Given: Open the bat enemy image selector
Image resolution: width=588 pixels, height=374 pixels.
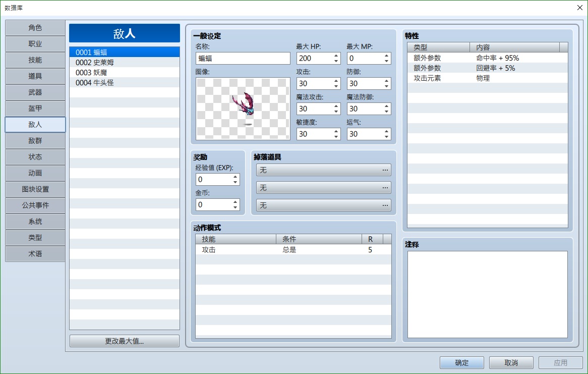Looking at the screenshot, I should click(x=243, y=109).
